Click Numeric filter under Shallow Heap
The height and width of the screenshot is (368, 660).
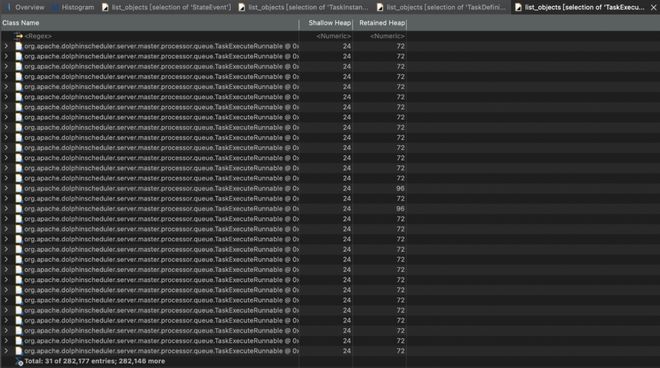[x=333, y=36]
